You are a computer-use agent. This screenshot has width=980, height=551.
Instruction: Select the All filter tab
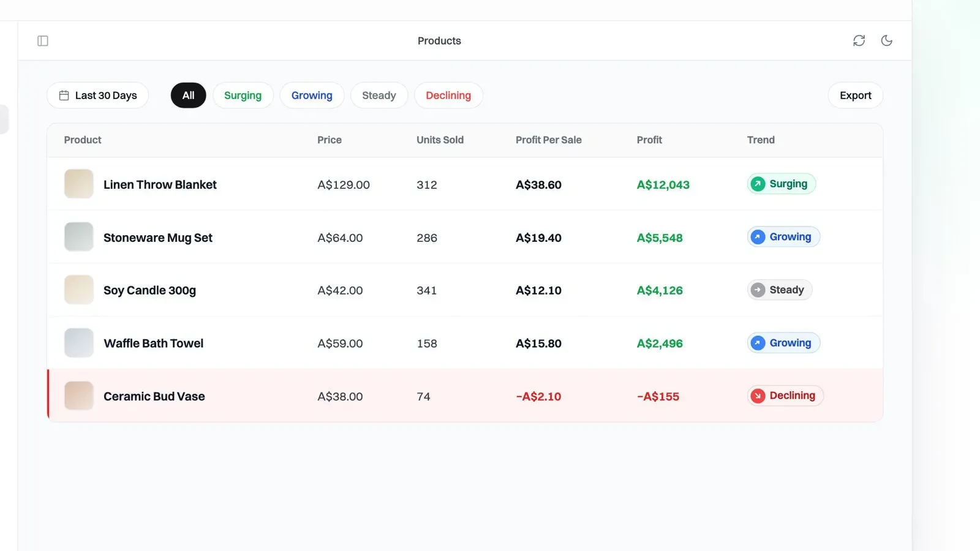point(188,96)
